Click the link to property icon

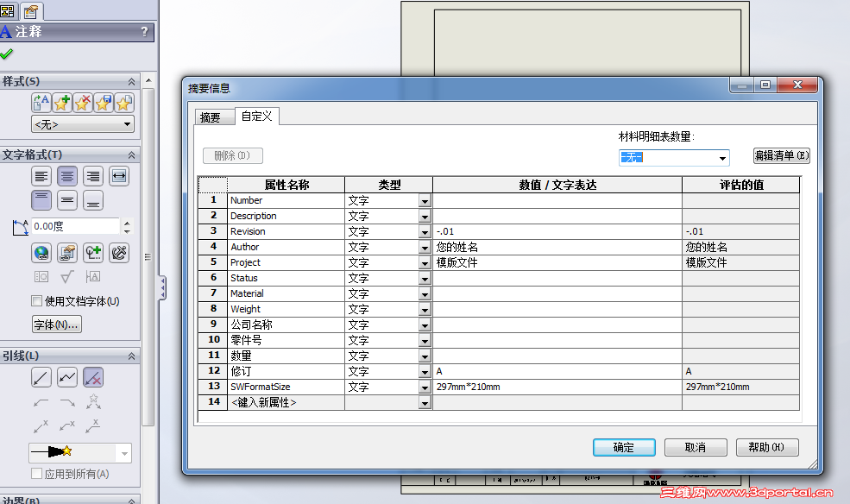pyautogui.click(x=66, y=253)
